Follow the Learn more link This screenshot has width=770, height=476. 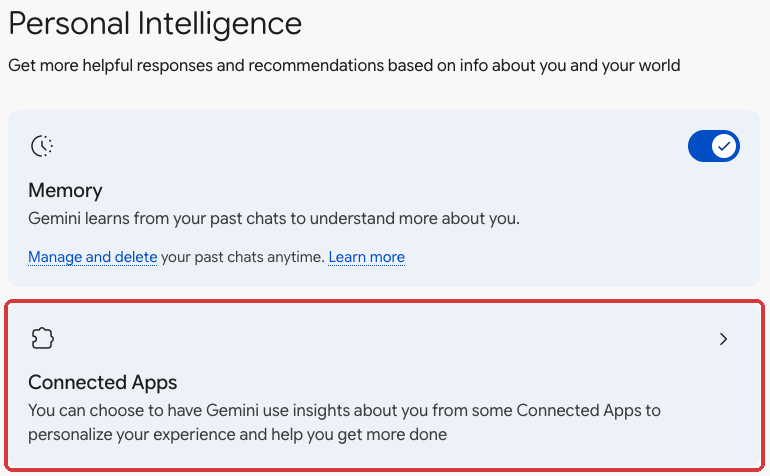point(366,257)
